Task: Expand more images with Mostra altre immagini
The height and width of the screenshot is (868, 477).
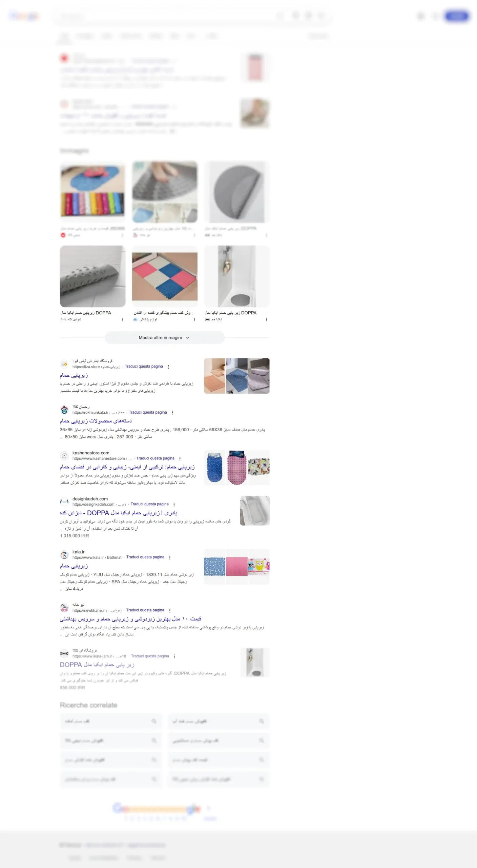Action: click(165, 337)
